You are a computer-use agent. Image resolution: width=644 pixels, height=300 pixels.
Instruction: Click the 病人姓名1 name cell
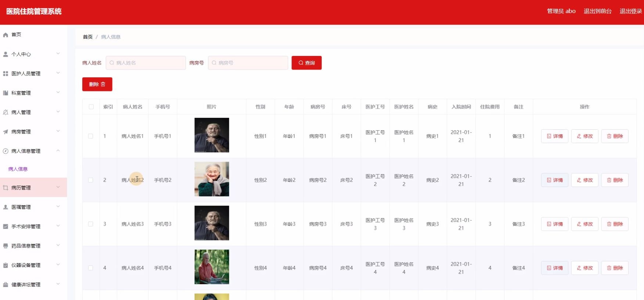133,136
